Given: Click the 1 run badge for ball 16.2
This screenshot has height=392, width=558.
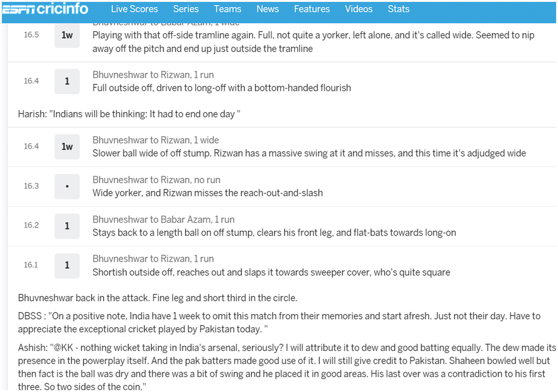Looking at the screenshot, I should pyautogui.click(x=67, y=226).
